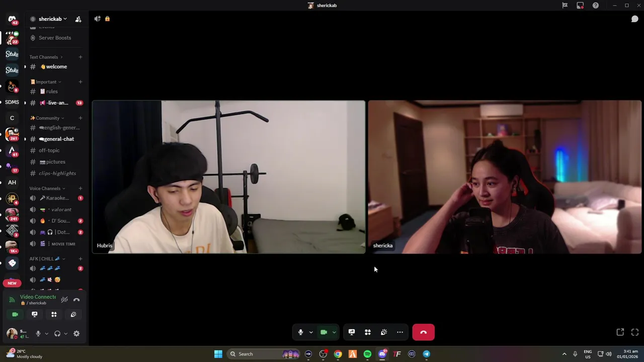The height and width of the screenshot is (362, 644).
Task: Toggle the top-left volume speaker icon
Action: click(x=97, y=19)
